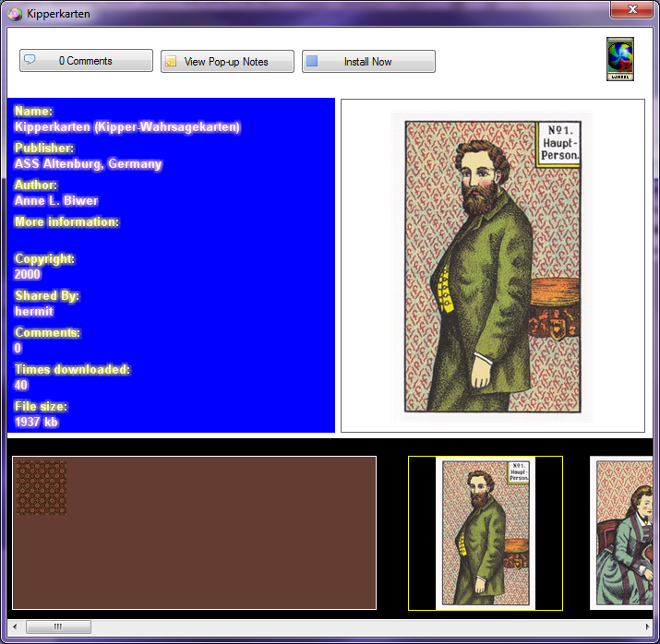The image size is (660, 644).
Task: Click the large Haupt-Person card preview
Action: coord(493,267)
